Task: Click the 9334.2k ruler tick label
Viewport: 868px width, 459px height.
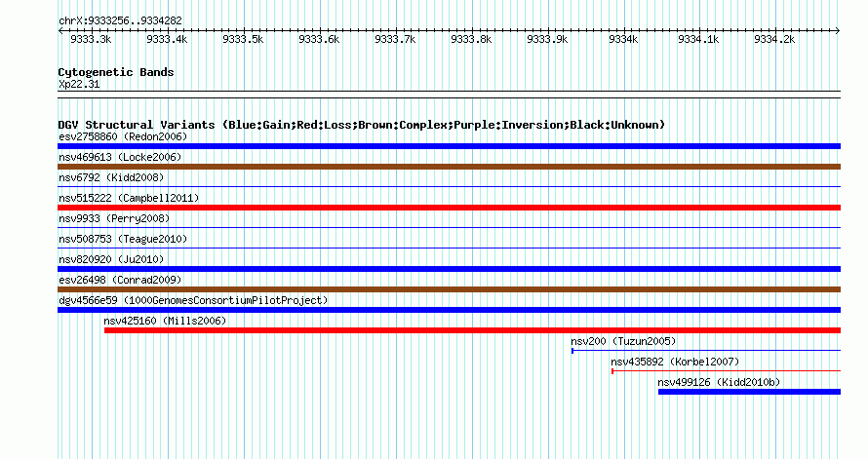Action: click(774, 39)
